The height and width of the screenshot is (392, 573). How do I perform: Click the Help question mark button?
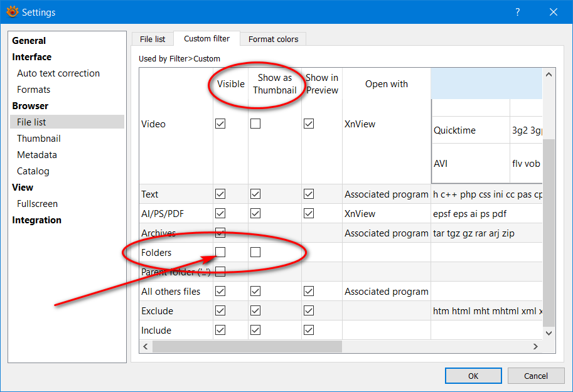518,12
